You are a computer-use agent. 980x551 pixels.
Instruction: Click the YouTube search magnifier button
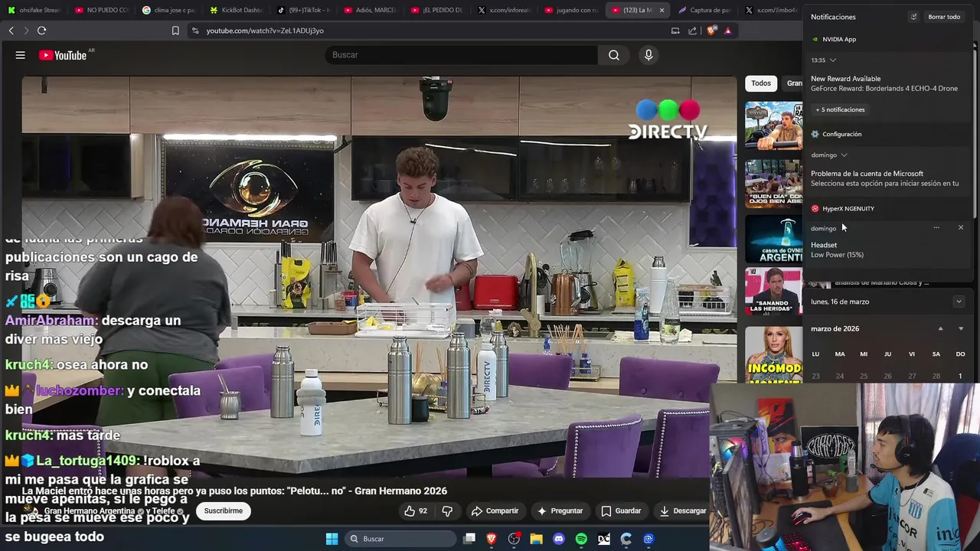(614, 55)
